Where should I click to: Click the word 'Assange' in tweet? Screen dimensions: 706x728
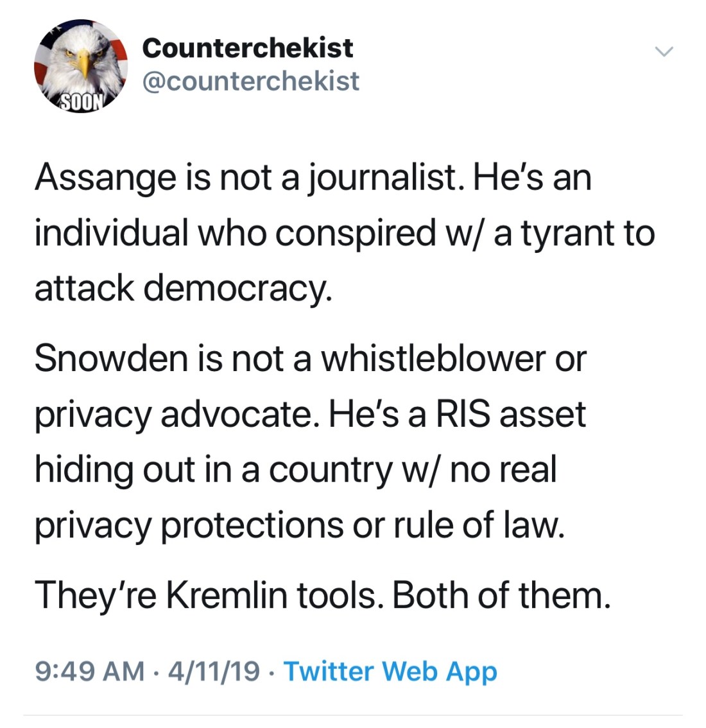tap(105, 177)
